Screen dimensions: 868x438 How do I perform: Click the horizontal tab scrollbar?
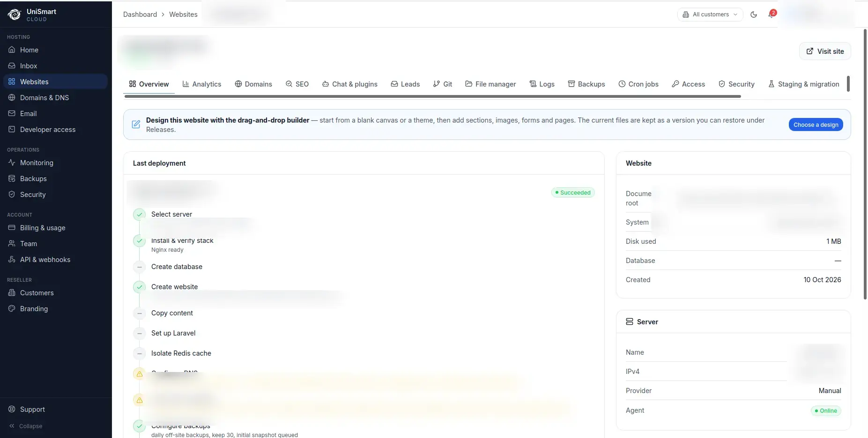coord(433,96)
